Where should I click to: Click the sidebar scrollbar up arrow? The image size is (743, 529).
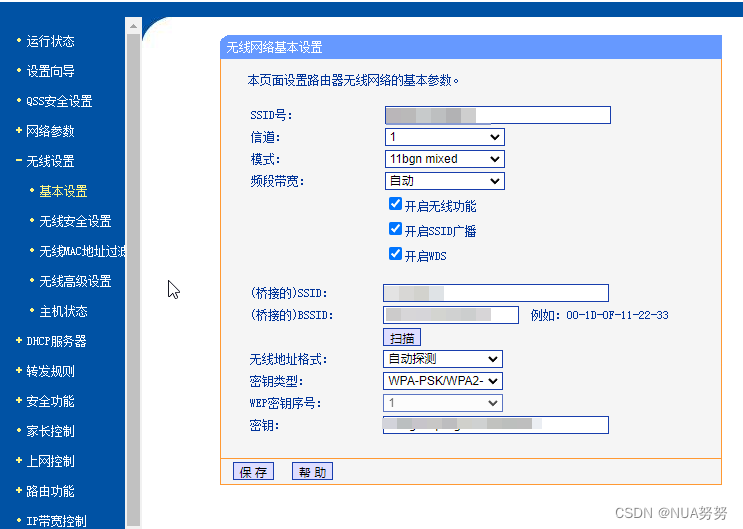(133, 26)
